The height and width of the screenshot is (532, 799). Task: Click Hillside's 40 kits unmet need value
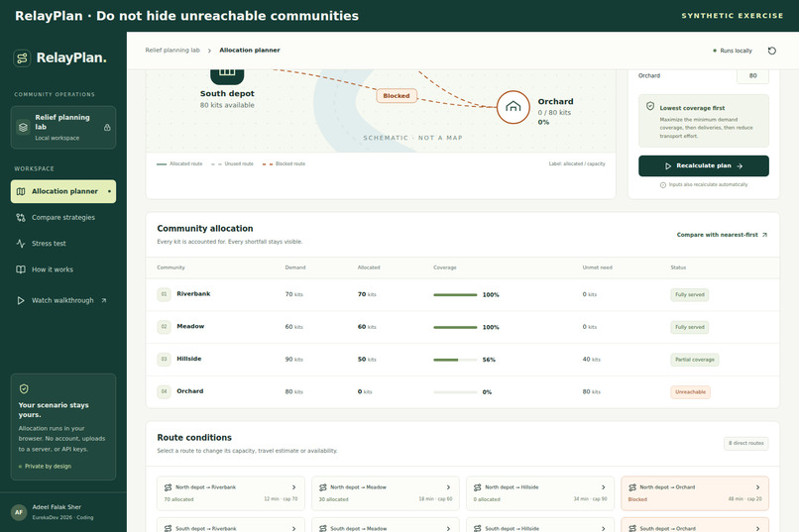[x=592, y=360]
